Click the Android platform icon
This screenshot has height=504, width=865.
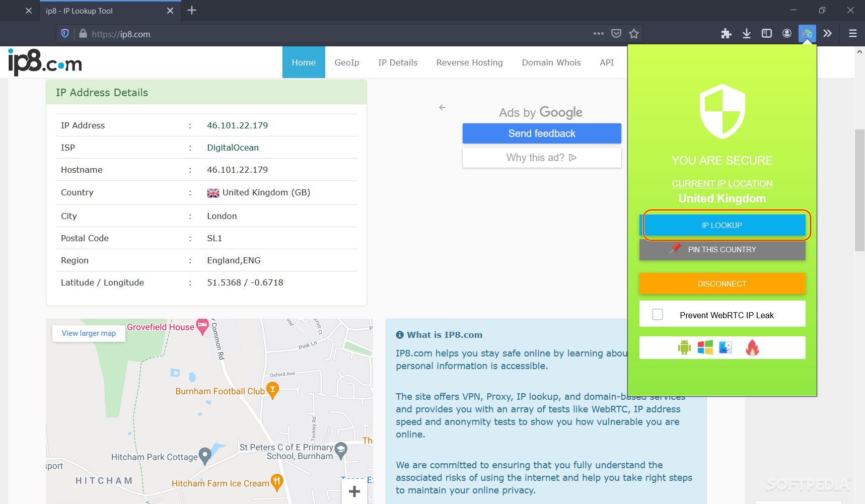point(684,347)
